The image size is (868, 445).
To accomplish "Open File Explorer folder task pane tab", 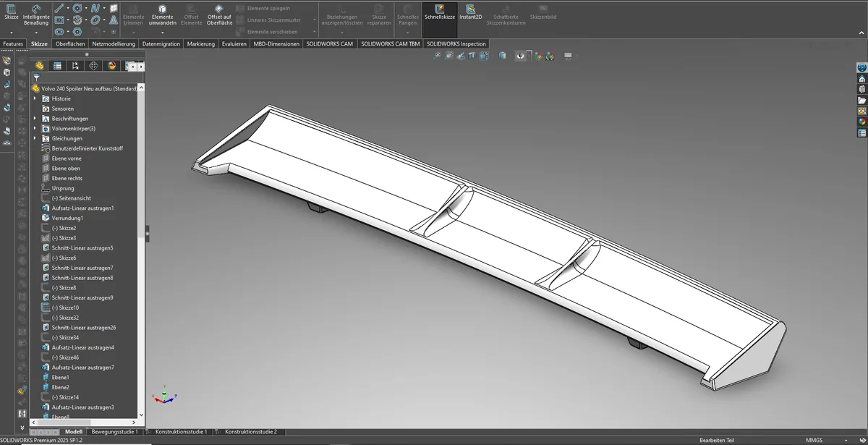I will pyautogui.click(x=861, y=100).
